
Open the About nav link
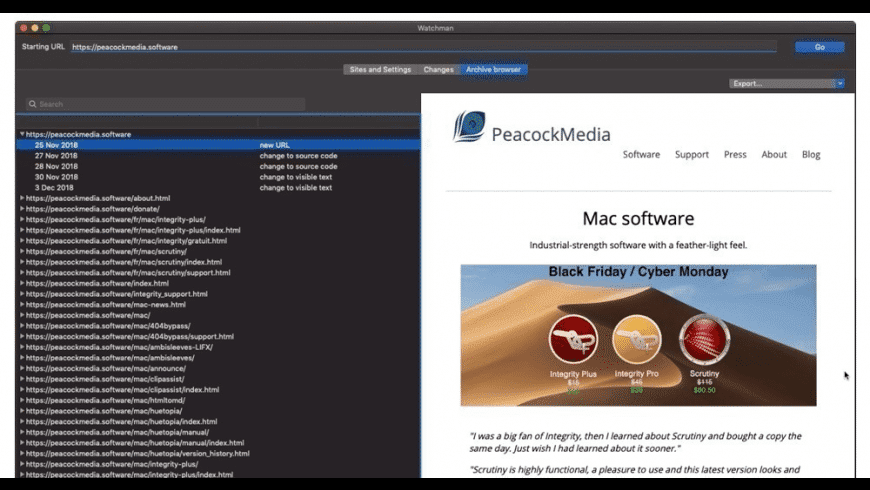pos(774,154)
